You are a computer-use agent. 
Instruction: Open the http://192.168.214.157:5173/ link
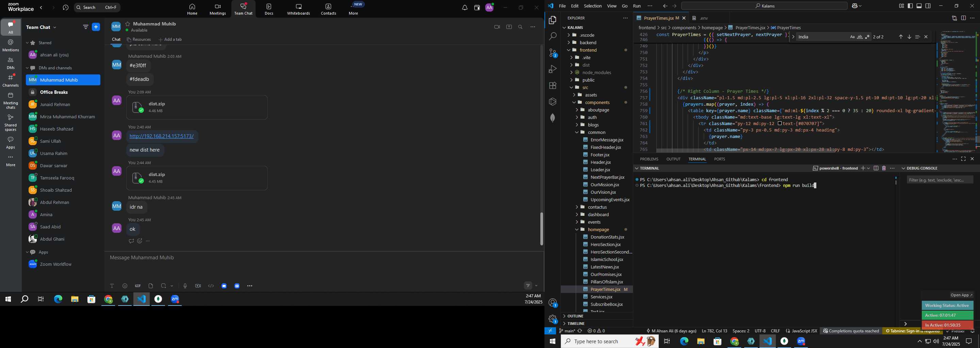[162, 136]
